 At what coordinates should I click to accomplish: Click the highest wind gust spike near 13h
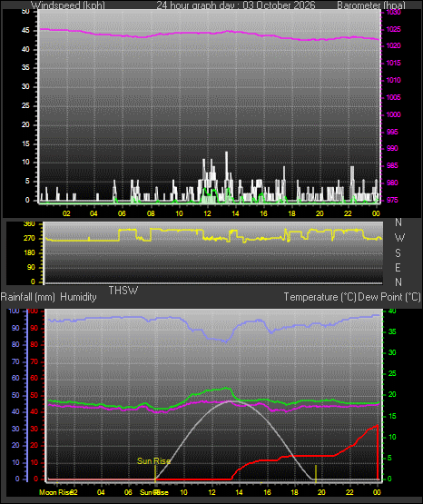[226, 153]
